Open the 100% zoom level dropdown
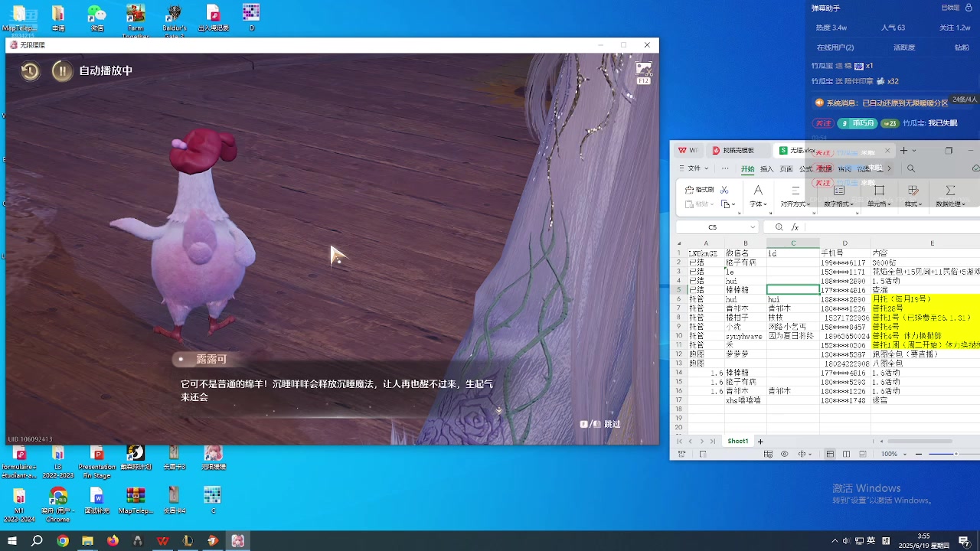 point(889,454)
